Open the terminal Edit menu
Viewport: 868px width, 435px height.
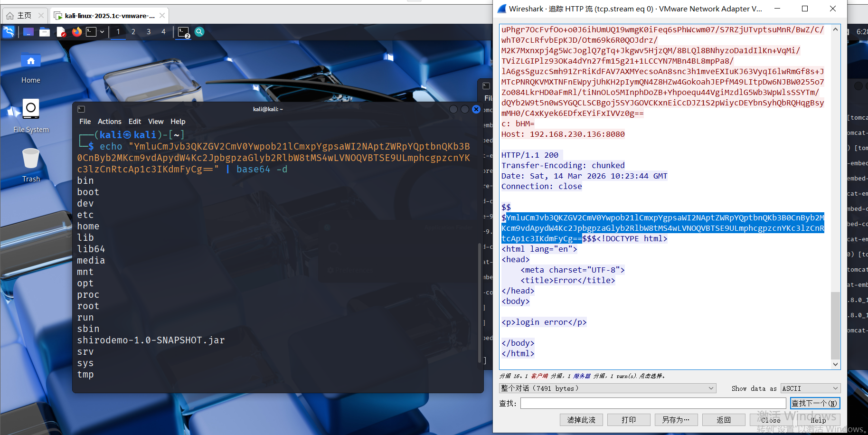135,122
